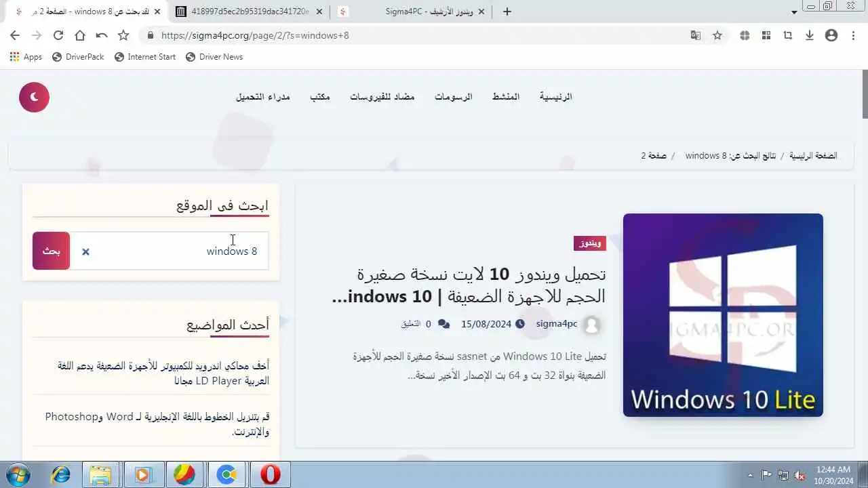Open the المنشط menu item
The height and width of the screenshot is (488, 868).
click(506, 96)
